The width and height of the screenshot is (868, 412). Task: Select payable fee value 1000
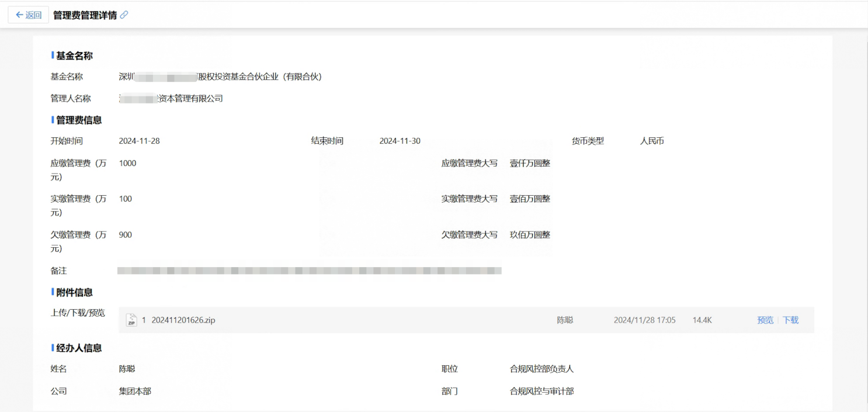(127, 164)
